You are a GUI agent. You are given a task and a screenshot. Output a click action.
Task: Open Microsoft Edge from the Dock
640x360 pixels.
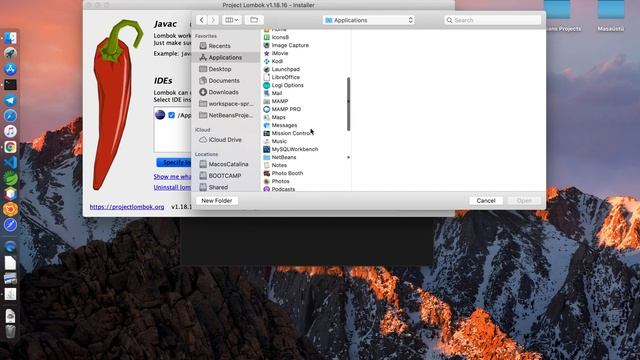[x=10, y=246]
